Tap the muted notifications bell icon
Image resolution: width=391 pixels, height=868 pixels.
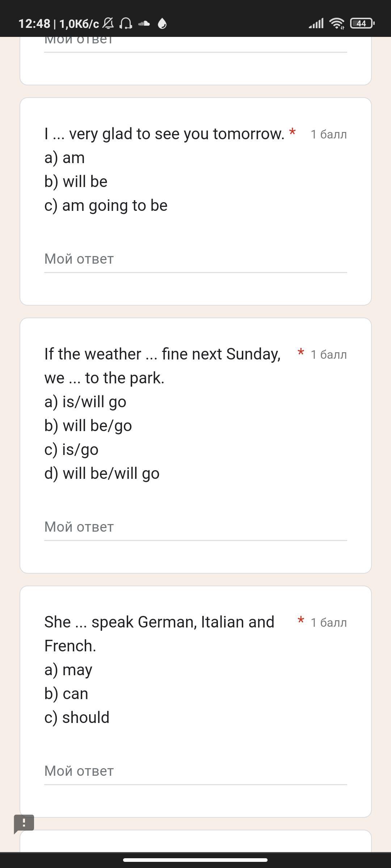tap(108, 24)
